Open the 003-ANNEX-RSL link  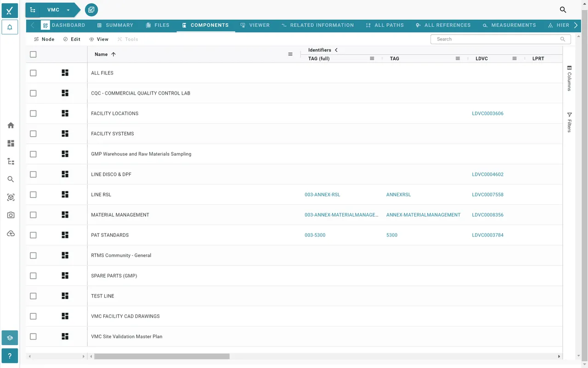pyautogui.click(x=322, y=194)
